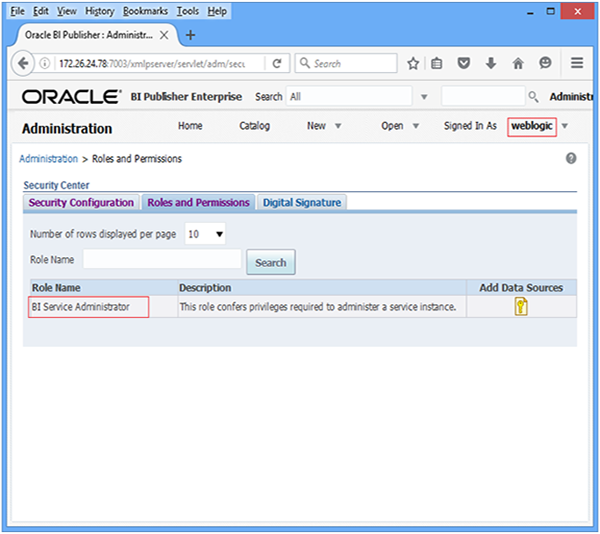The image size is (600, 534).
Task: Select the Oracle BI Publisher browser tab
Action: [96, 35]
